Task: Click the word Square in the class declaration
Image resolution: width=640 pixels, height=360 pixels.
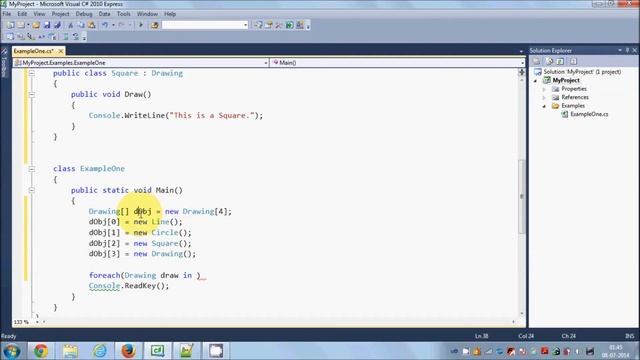Action: point(124,73)
